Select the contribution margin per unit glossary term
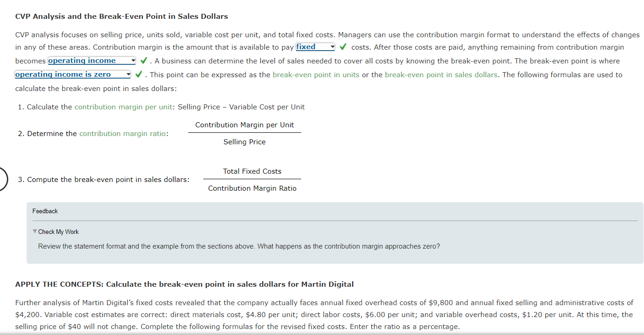The image size is (644, 335). 123,107
